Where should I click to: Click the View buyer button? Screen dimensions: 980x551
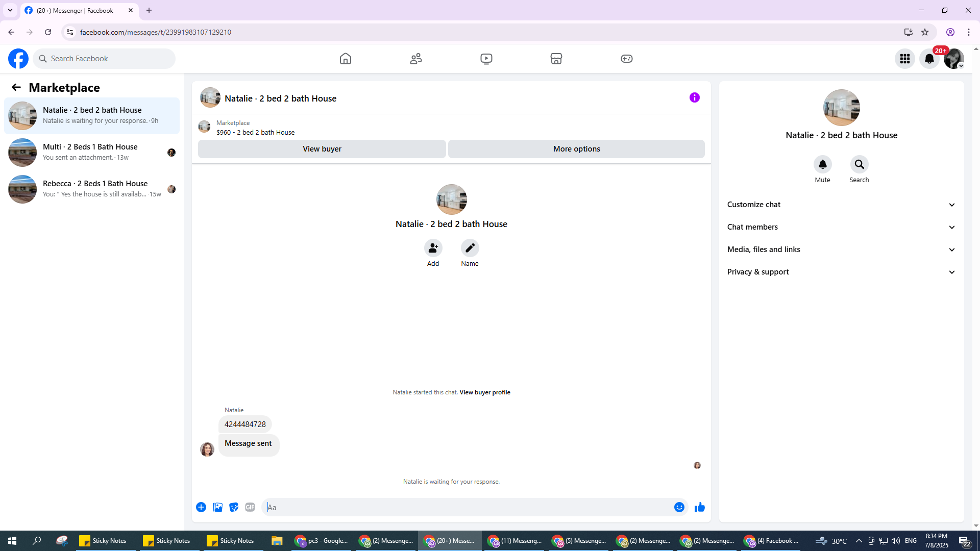pos(322,149)
